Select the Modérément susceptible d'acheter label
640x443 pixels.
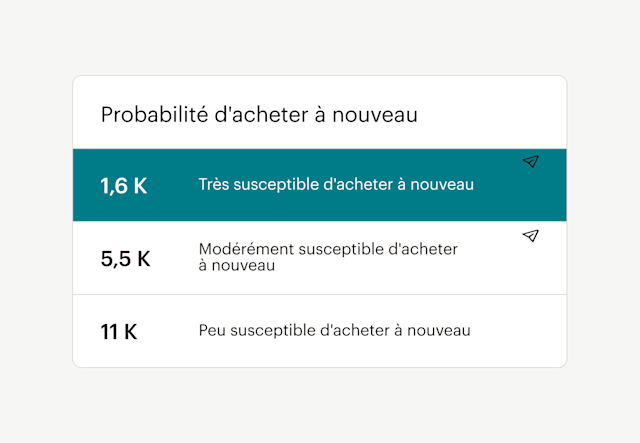point(328,249)
